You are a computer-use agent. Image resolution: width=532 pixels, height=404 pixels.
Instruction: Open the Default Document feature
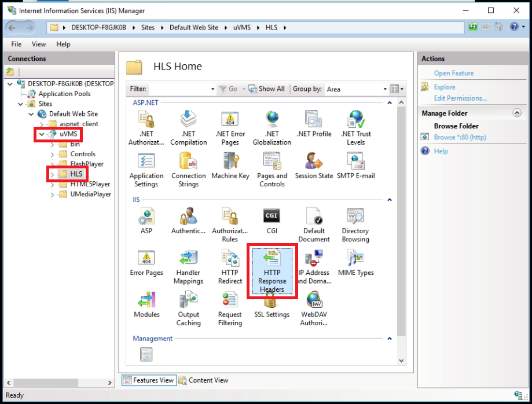pos(314,225)
